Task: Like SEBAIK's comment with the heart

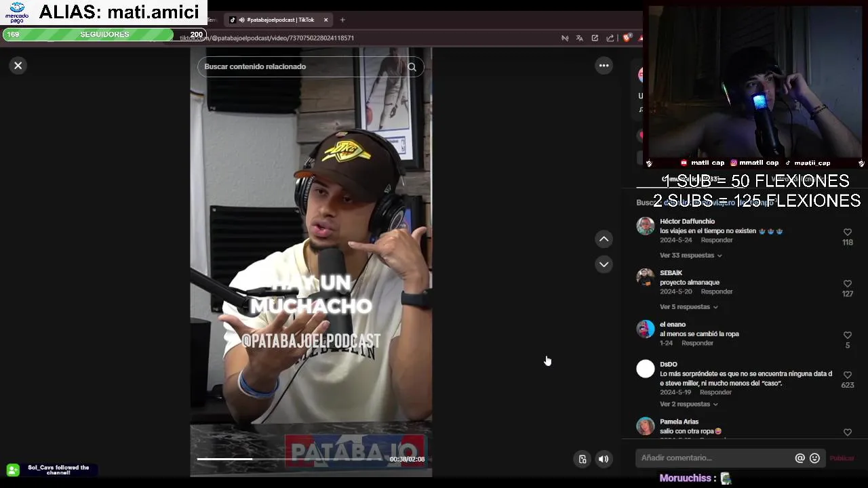Action: pos(848,283)
